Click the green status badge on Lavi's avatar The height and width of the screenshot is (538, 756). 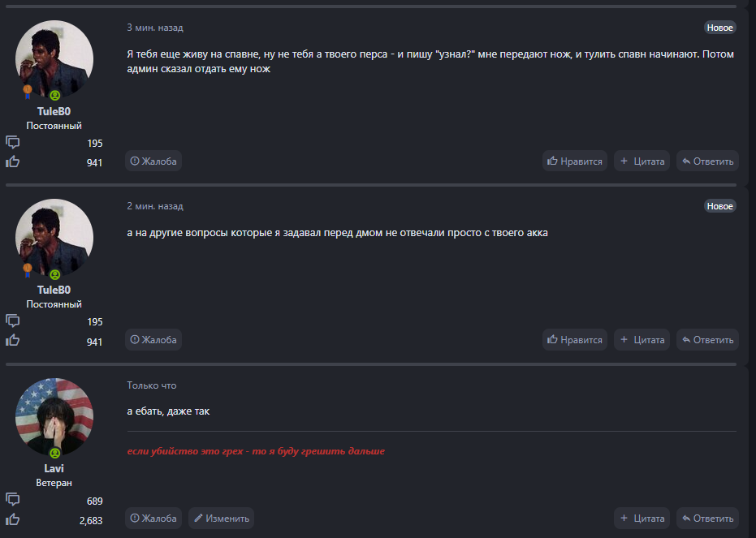tap(55, 453)
